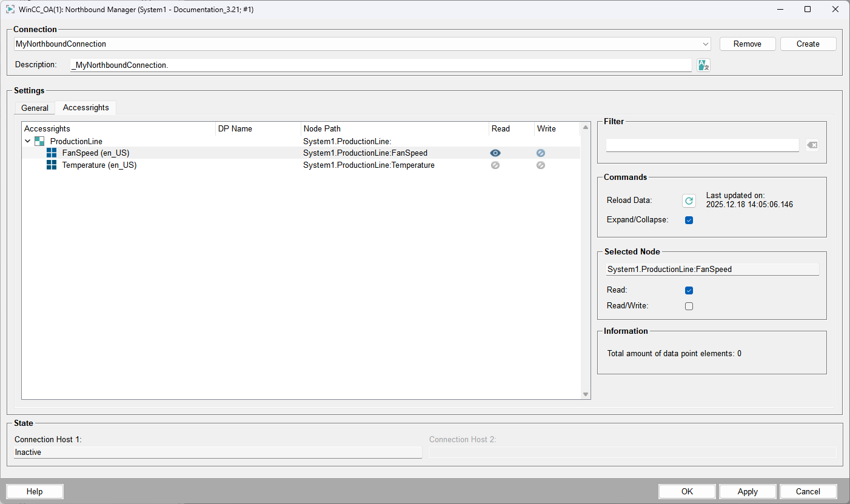
Task: Toggle the FanSpeed read eye icon
Action: [495, 153]
